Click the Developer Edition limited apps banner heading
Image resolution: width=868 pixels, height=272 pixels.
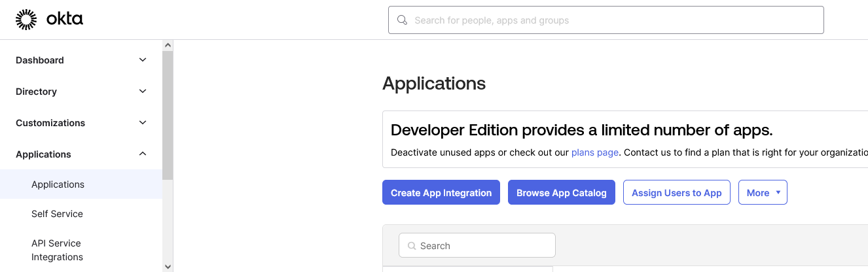(582, 129)
